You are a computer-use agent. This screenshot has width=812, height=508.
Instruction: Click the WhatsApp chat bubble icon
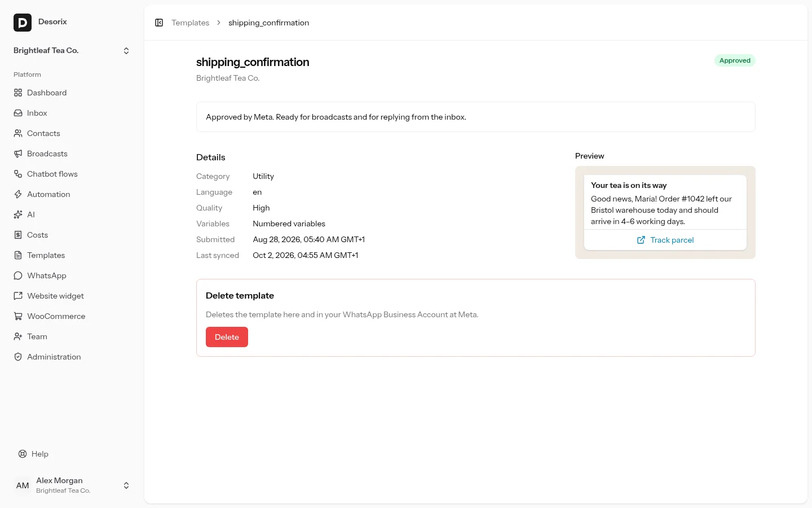tap(18, 275)
